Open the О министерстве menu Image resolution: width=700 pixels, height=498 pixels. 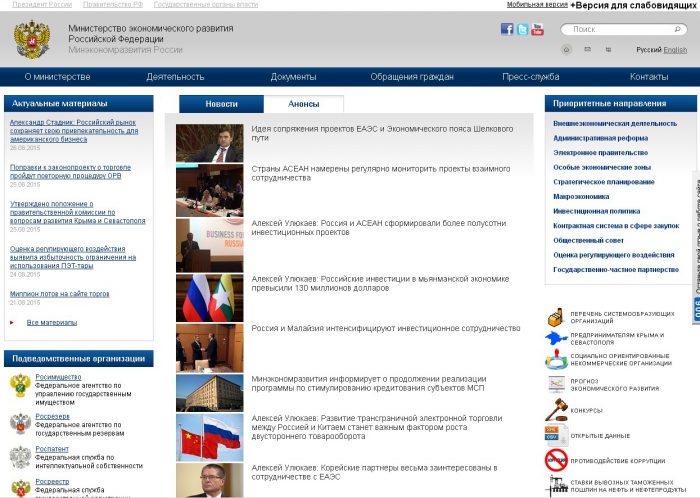coord(57,77)
